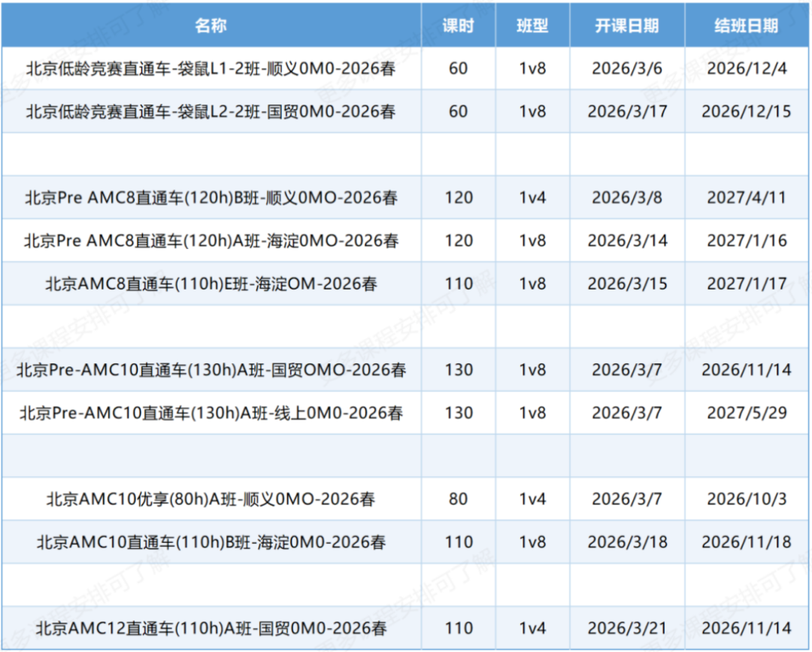
Task: Select the 北京AMC10优享(80h)A班-顺义 entry
Action: [x=211, y=499]
